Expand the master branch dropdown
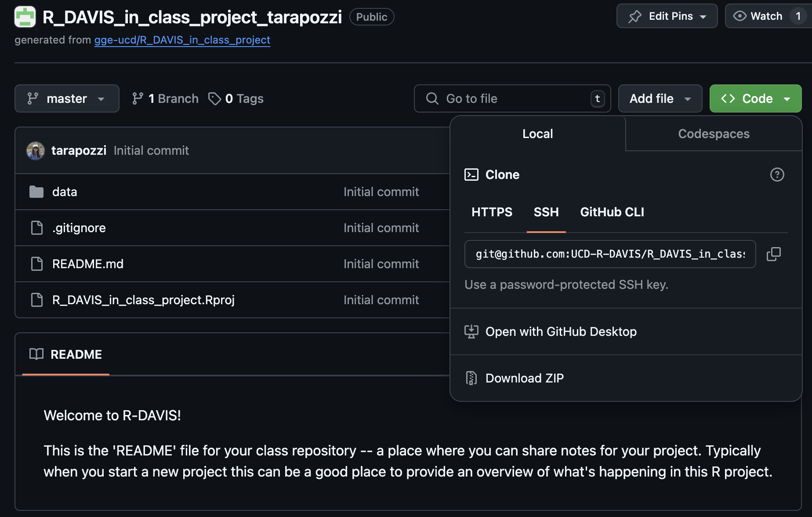The image size is (812, 517). pos(67,98)
